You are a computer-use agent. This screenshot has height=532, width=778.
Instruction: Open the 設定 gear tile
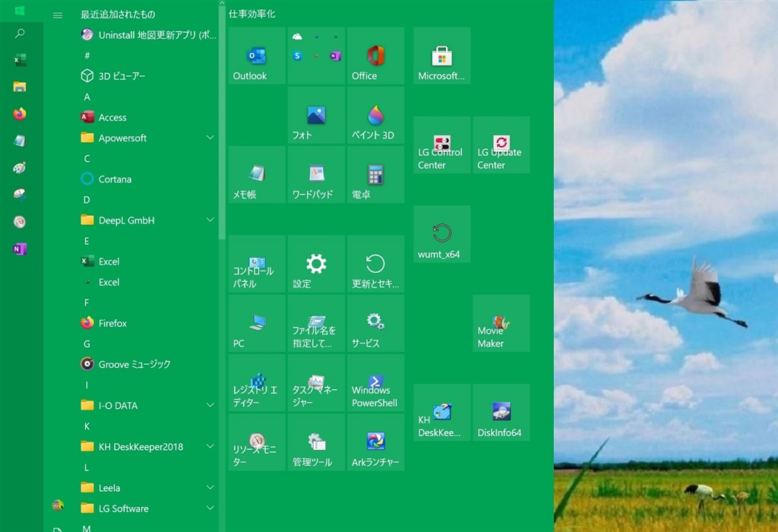coord(316,264)
